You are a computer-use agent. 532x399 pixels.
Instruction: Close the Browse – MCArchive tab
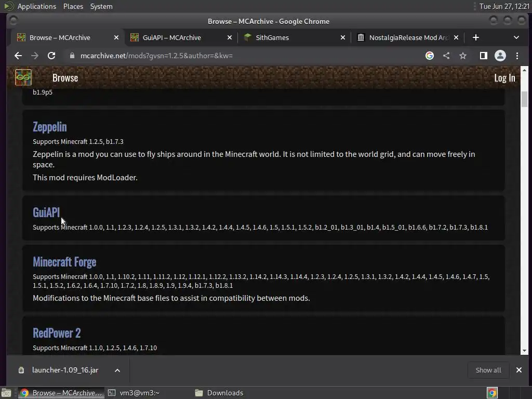click(116, 37)
